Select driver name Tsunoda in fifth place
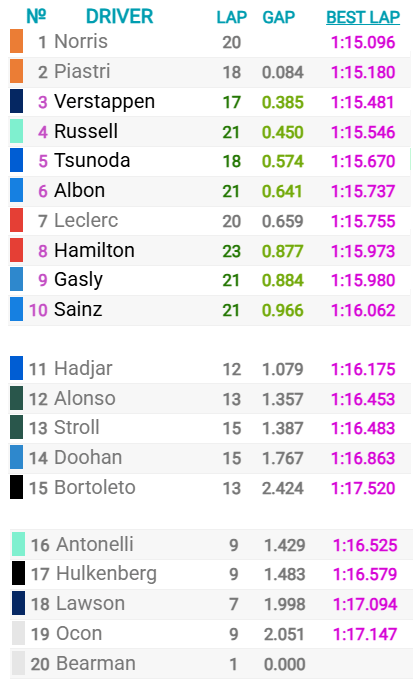 coord(92,161)
